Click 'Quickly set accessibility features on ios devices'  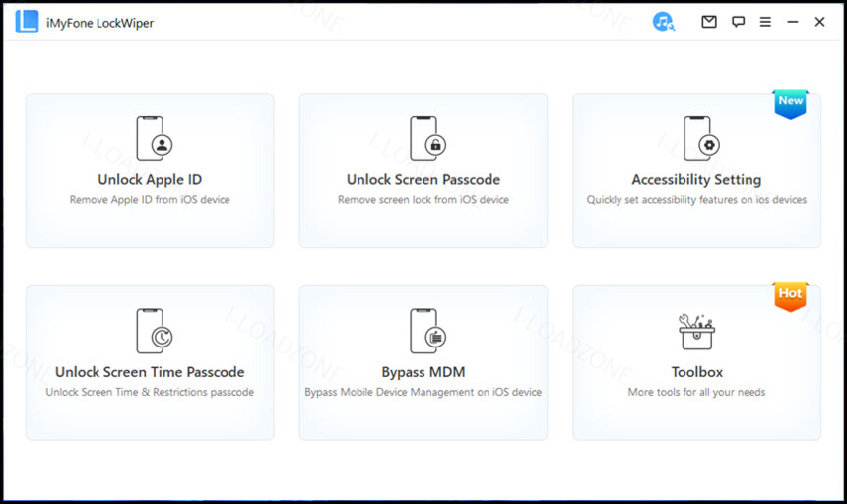[697, 200]
